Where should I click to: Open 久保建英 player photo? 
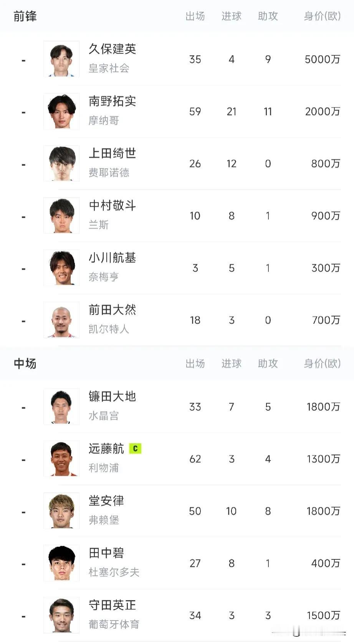click(61, 59)
